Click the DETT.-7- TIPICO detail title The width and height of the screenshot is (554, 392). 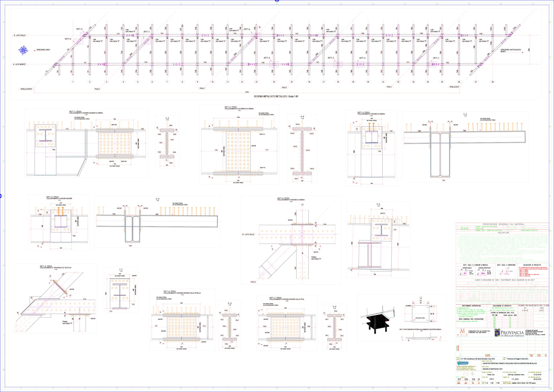tap(287, 298)
